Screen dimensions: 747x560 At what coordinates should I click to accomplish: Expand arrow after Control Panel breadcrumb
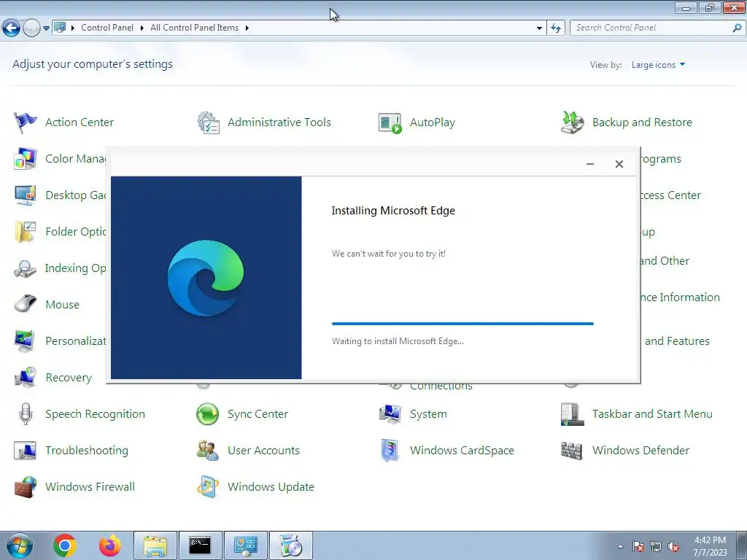click(142, 28)
